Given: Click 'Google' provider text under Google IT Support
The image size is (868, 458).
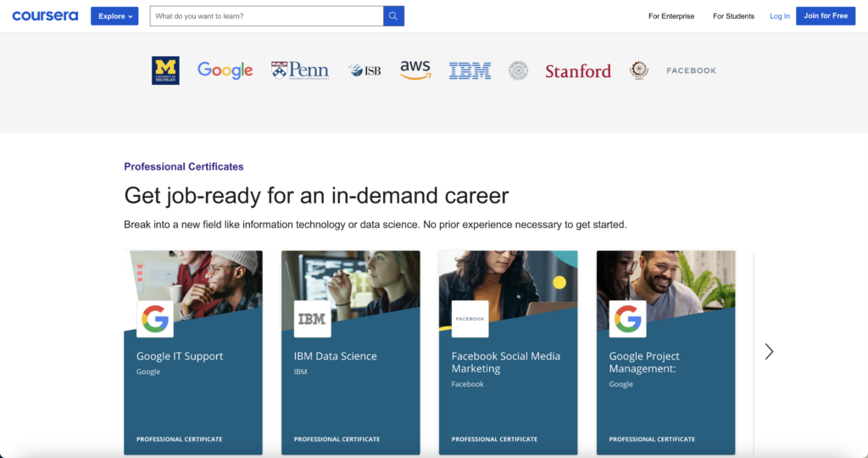Looking at the screenshot, I should point(148,371).
